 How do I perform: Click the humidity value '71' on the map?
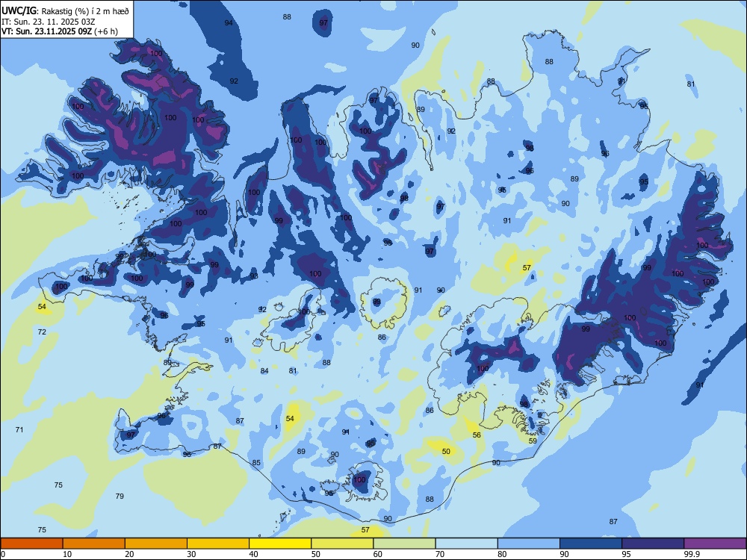click(x=19, y=429)
